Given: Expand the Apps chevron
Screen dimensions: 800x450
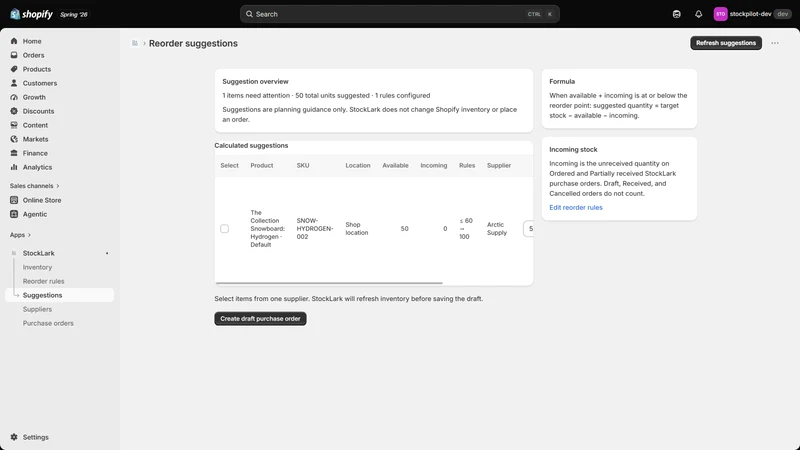Looking at the screenshot, I should tap(29, 235).
